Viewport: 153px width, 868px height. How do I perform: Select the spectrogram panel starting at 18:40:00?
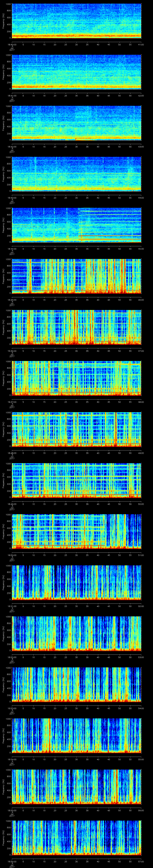[76, 21]
